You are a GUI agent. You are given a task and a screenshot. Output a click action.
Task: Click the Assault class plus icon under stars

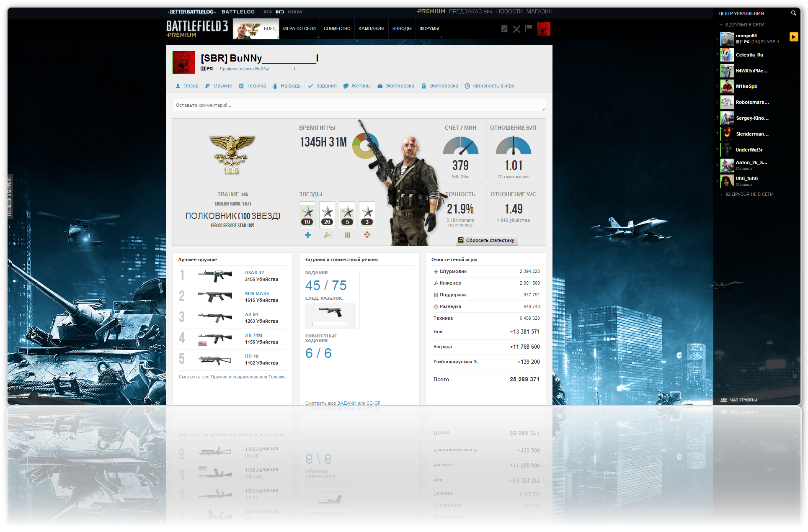click(x=308, y=235)
